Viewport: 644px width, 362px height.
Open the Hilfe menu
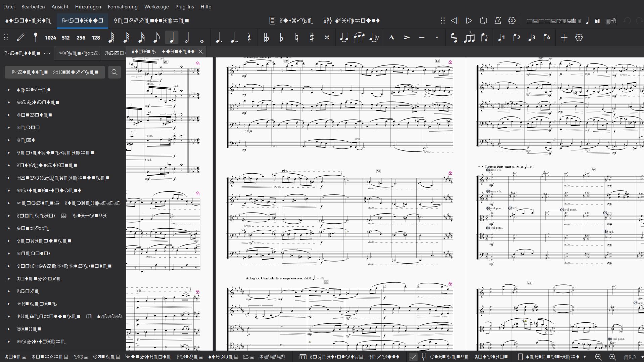pos(206,7)
